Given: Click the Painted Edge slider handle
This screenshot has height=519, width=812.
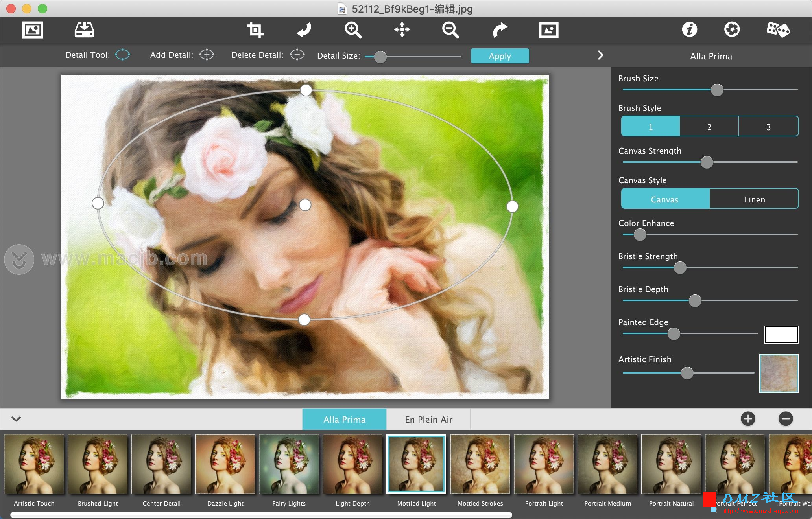Looking at the screenshot, I should coord(674,334).
